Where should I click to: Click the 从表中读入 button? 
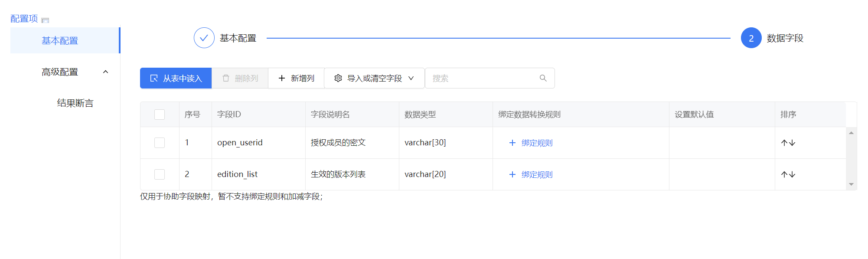point(176,78)
